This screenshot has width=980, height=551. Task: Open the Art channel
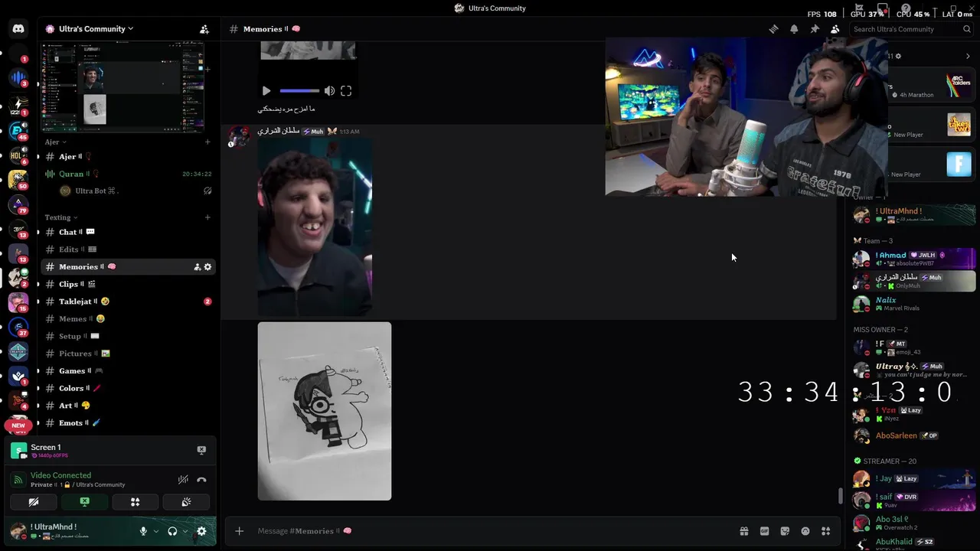coord(128,406)
